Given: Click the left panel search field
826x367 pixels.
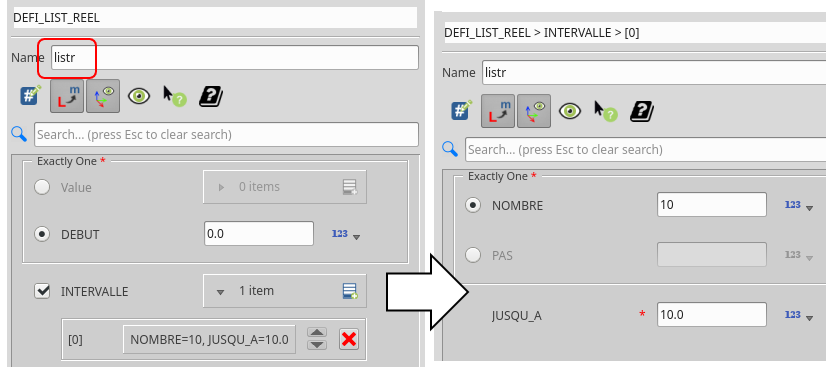Looking at the screenshot, I should click(x=227, y=135).
